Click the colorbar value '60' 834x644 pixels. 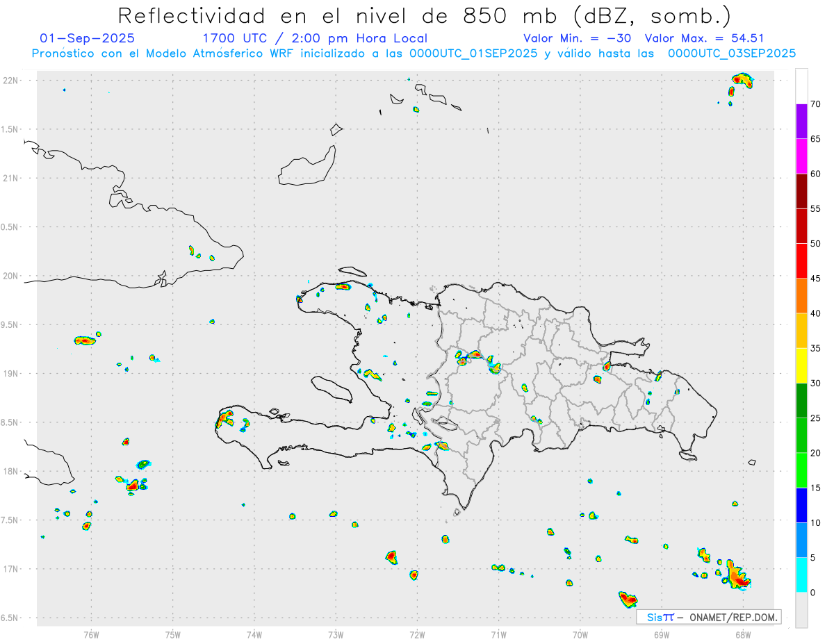[815, 174]
